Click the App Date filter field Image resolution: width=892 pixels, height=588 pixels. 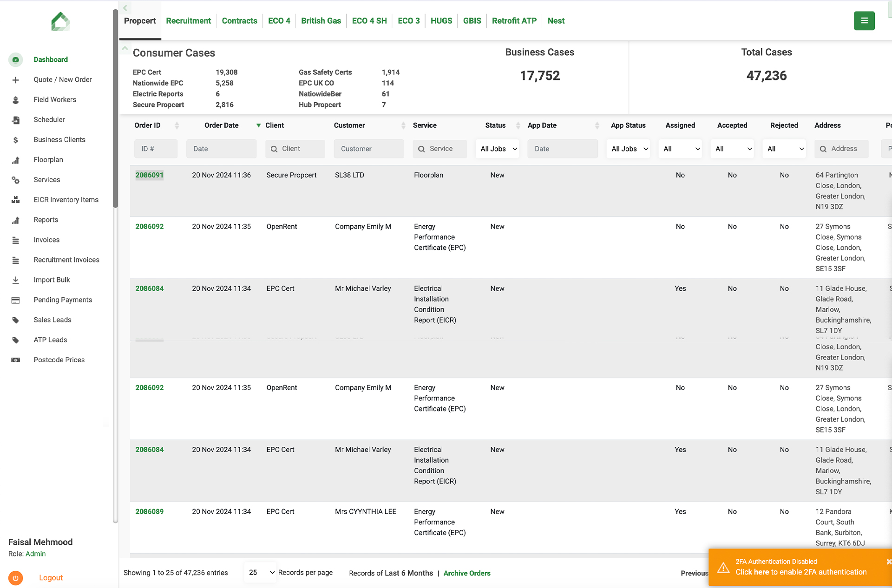point(563,149)
